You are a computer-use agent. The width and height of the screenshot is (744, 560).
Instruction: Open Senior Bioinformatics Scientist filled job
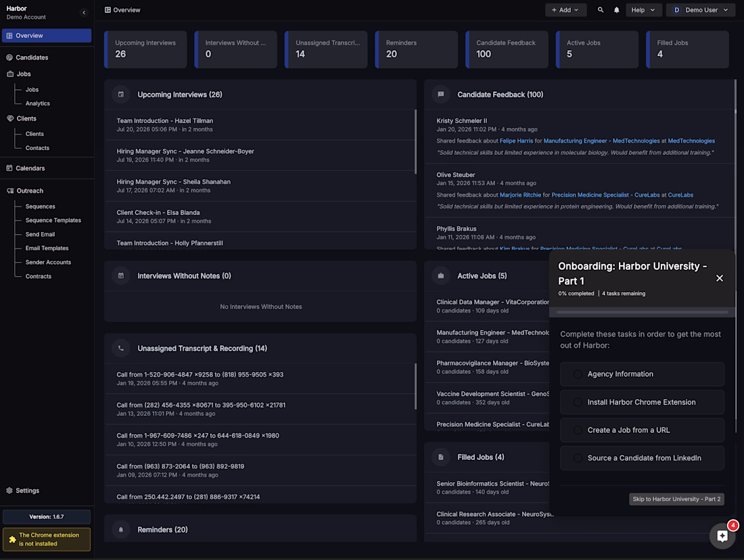[x=487, y=488]
